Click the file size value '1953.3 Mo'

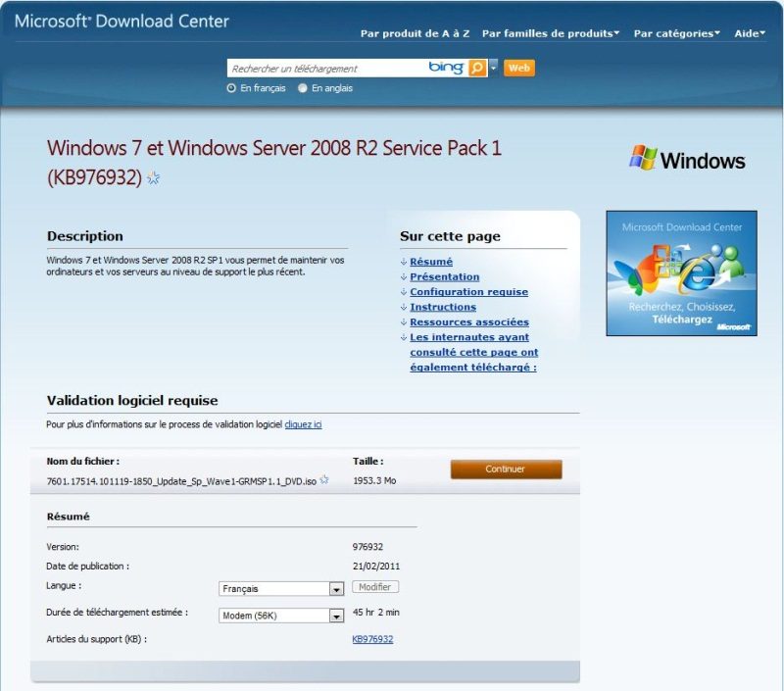click(374, 480)
